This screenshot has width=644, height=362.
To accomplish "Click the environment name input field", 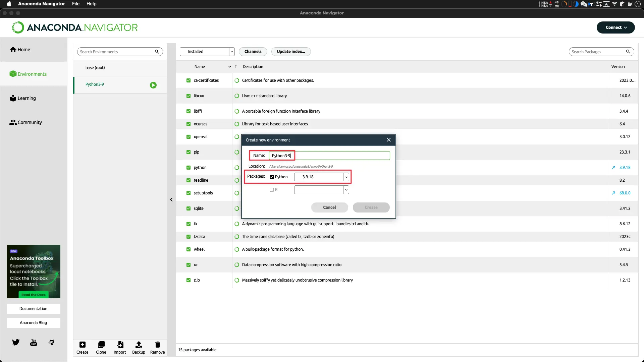I will coord(329,155).
